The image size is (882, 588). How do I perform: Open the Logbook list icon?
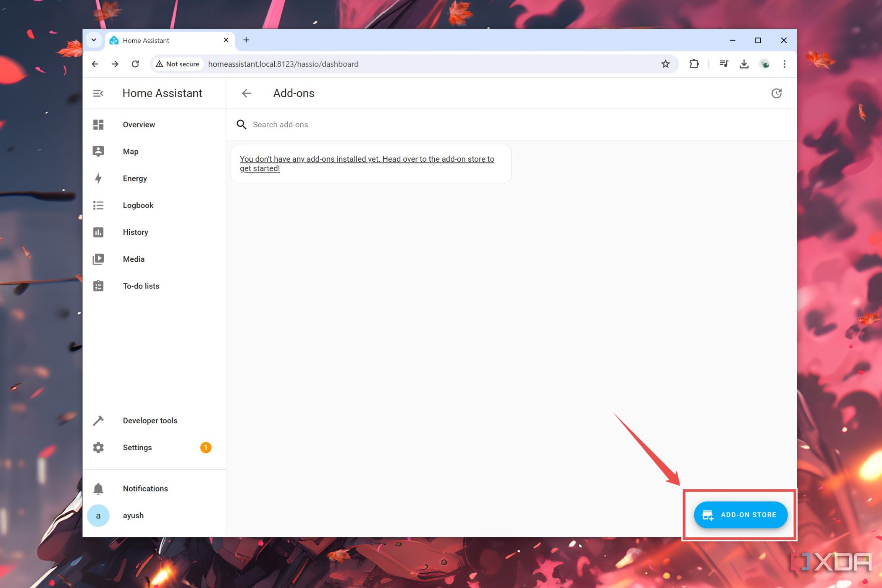point(98,205)
